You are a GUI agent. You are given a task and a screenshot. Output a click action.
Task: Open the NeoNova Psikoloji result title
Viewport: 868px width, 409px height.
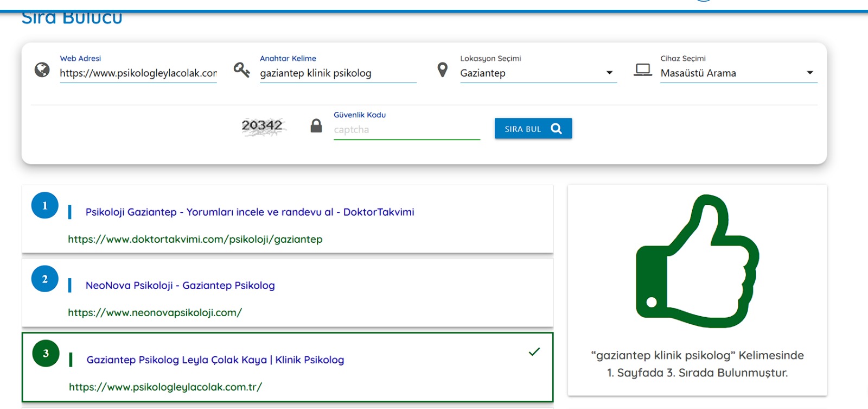tap(180, 286)
